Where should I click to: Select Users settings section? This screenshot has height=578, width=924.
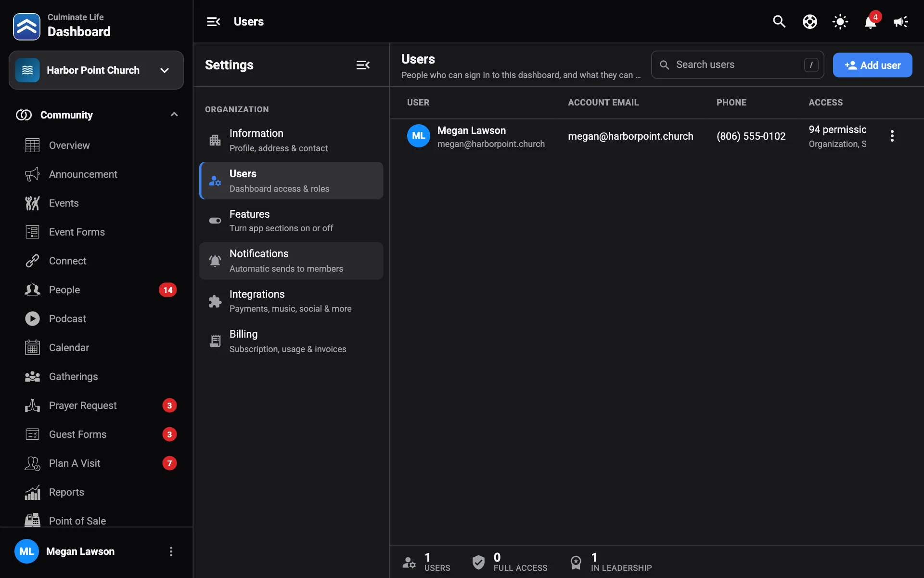pyautogui.click(x=291, y=181)
